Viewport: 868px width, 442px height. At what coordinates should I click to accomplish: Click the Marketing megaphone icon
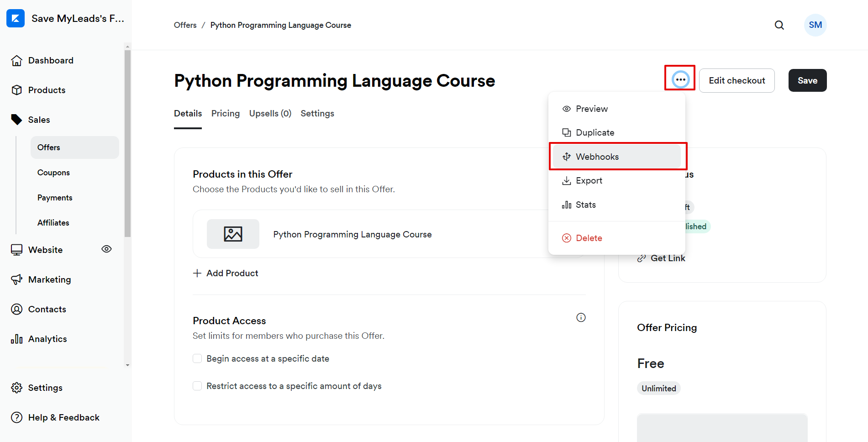[x=17, y=279]
